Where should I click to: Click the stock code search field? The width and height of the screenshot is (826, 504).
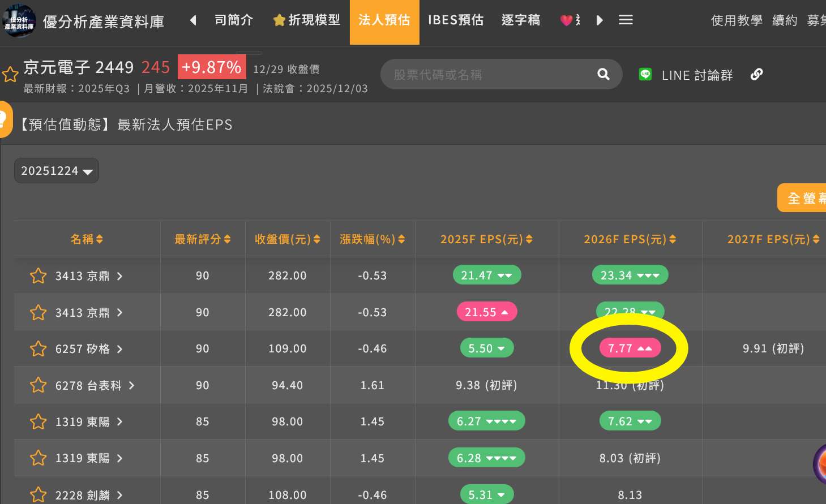click(487, 75)
